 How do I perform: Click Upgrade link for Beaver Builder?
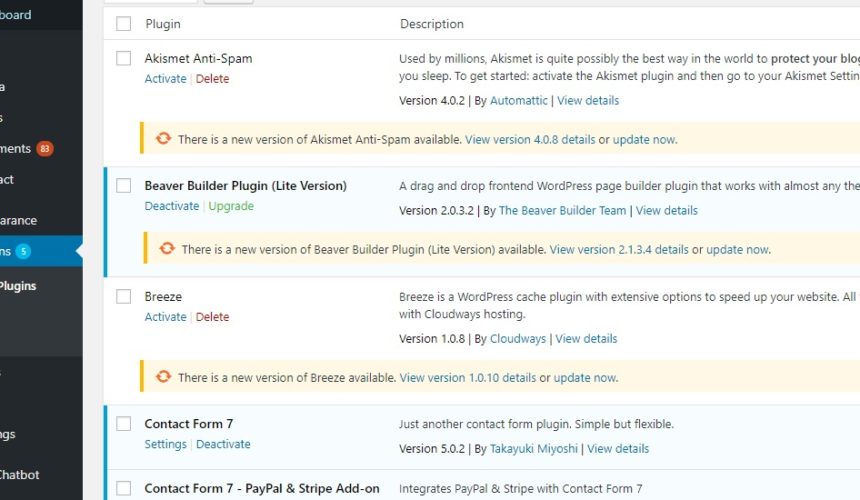coord(231,206)
